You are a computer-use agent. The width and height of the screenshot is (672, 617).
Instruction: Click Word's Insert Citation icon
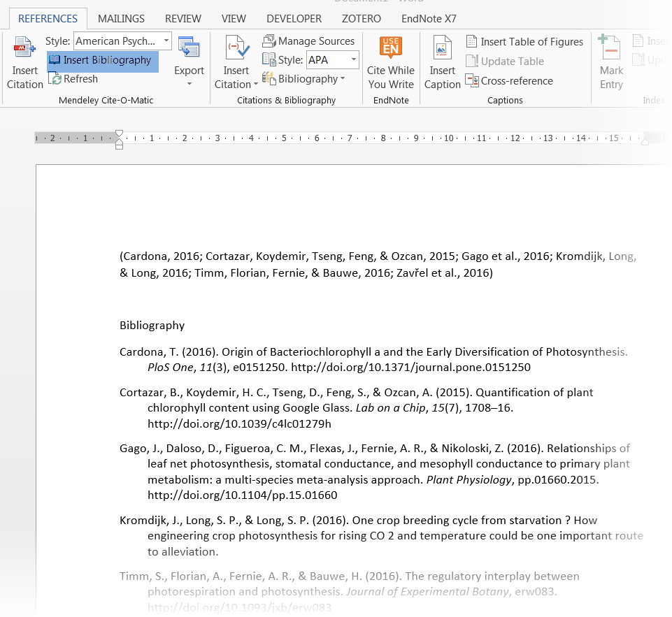[x=236, y=47]
